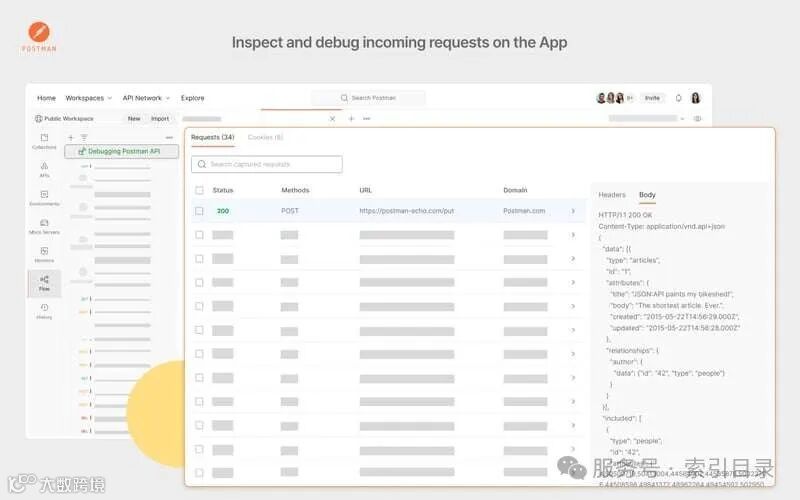Image resolution: width=800 pixels, height=500 pixels.
Task: Open the Explore menu item
Action: point(192,98)
